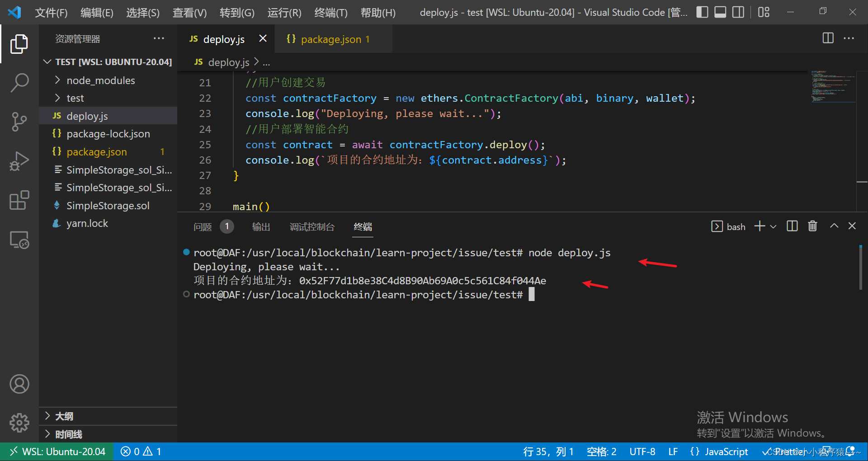Switch to 调试控制台 panel tab
This screenshot has height=461, width=868.
(312, 226)
